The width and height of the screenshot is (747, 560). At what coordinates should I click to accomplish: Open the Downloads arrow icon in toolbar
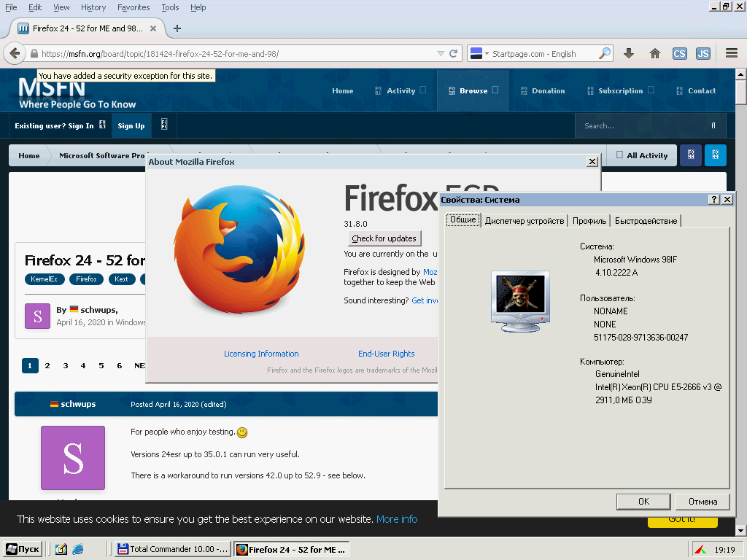[629, 53]
